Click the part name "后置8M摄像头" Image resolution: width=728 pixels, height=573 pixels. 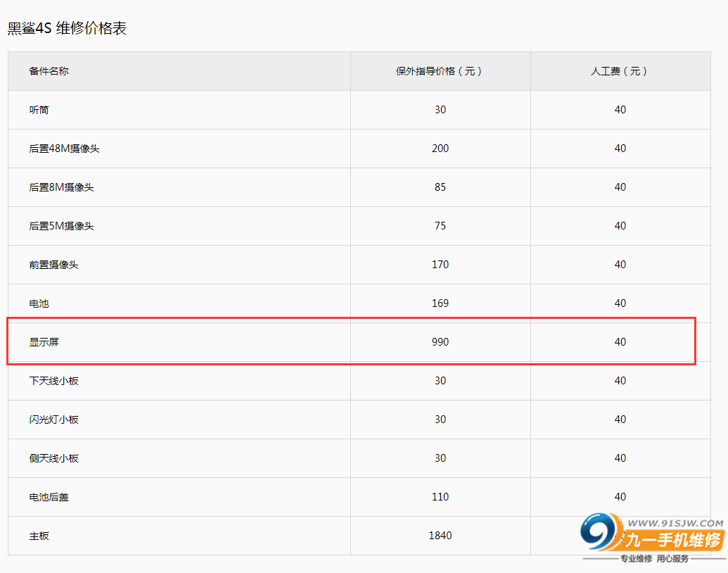[61, 187]
